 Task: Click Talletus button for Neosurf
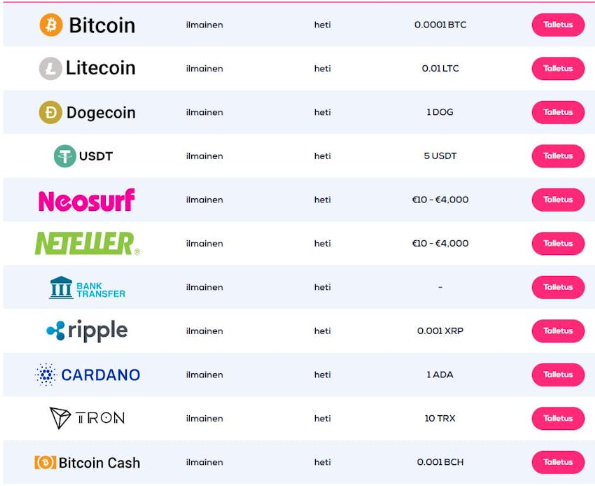tap(558, 200)
